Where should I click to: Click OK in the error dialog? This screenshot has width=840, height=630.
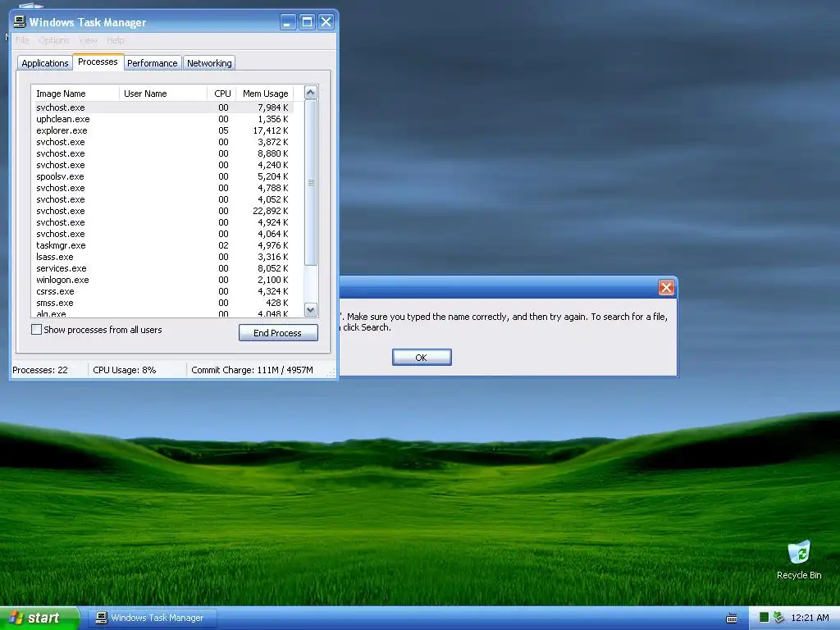(422, 358)
